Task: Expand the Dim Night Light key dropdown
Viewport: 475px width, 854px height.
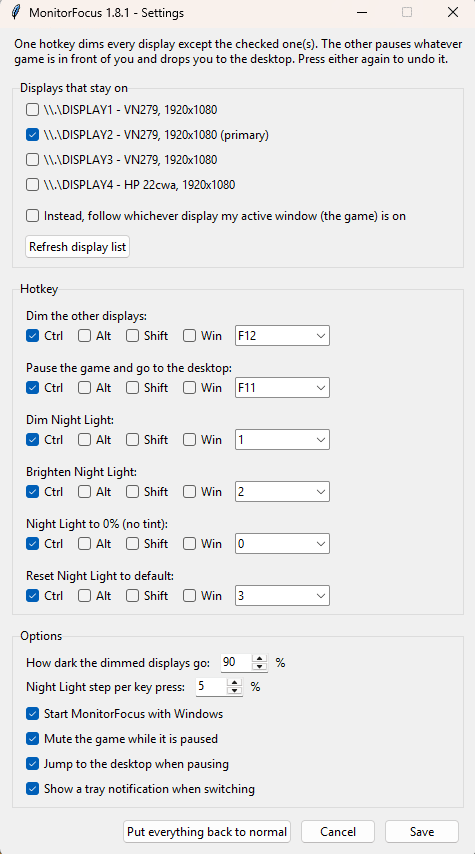Action: click(282, 440)
